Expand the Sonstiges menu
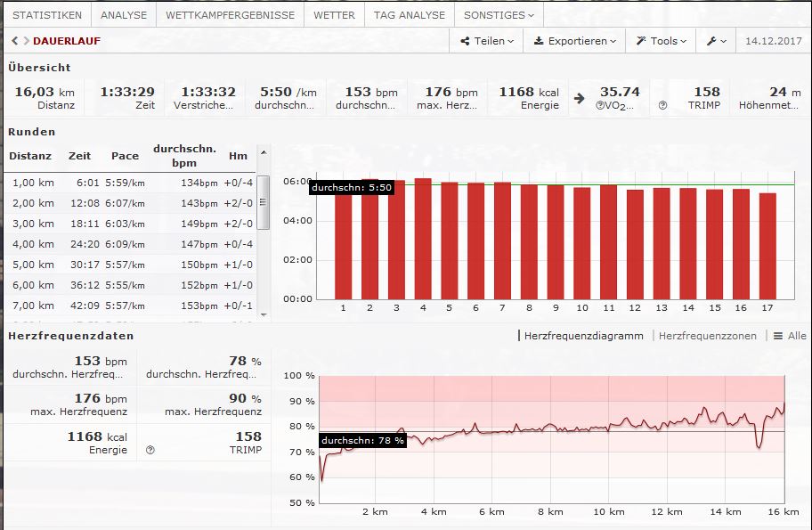 pyautogui.click(x=499, y=15)
